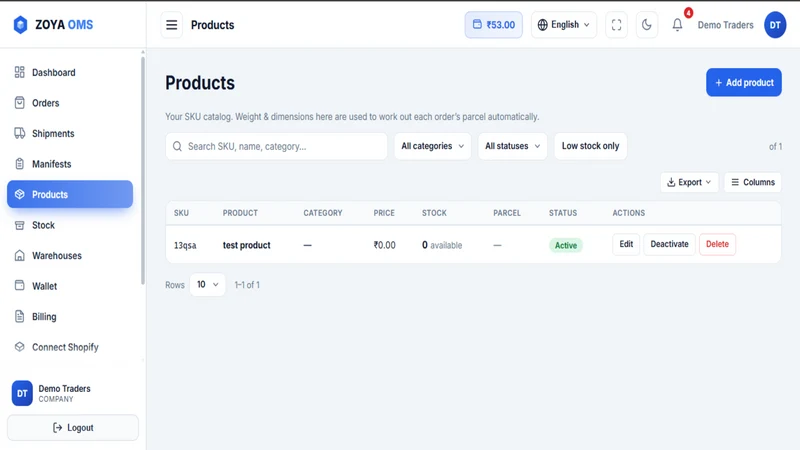This screenshot has height=450, width=800.
Task: Expand the English language dropdown
Action: tap(564, 24)
